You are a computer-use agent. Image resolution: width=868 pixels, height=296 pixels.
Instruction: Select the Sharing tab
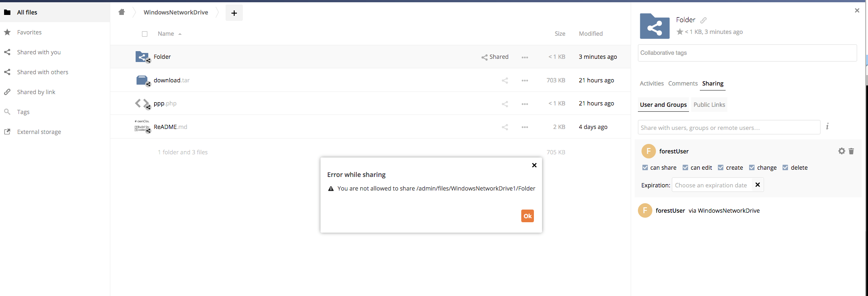click(713, 83)
